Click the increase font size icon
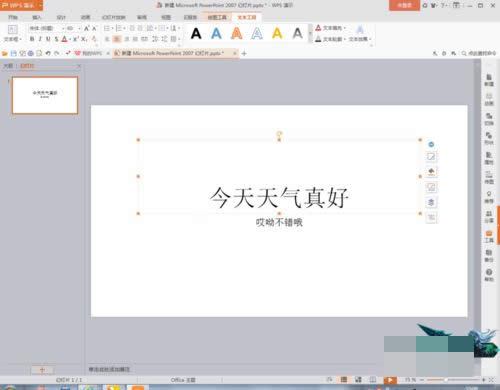500x390 pixels. 87,28
